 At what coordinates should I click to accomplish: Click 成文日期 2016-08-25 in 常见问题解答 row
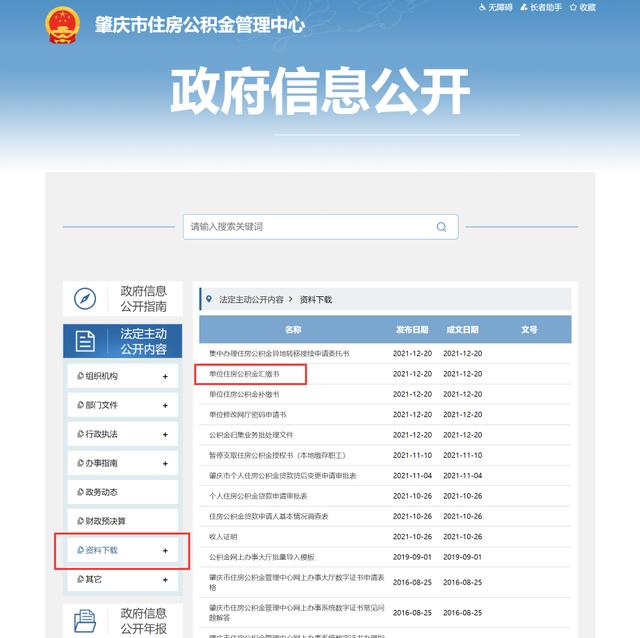(462, 613)
